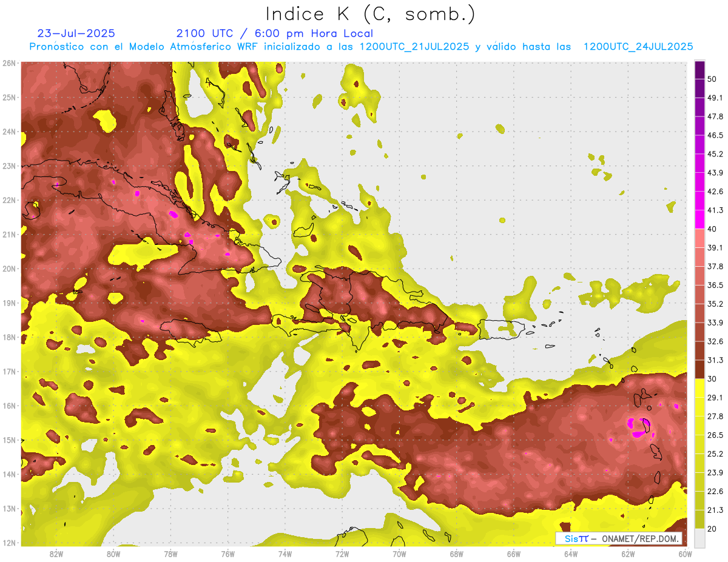Click the color bar label "42.6"

pos(715,192)
